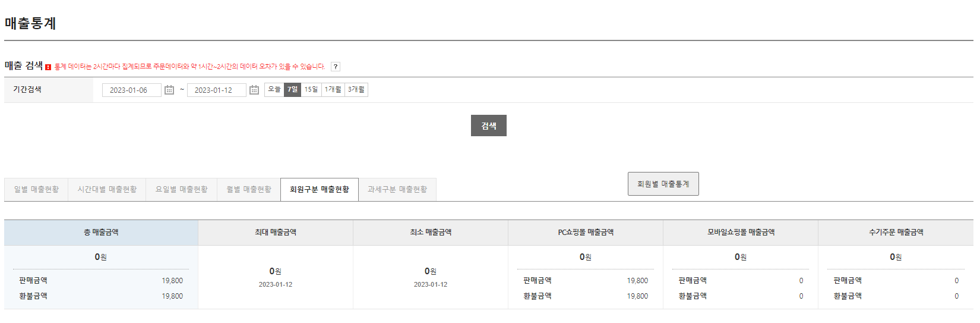Click the question mark help icon

coord(336,67)
